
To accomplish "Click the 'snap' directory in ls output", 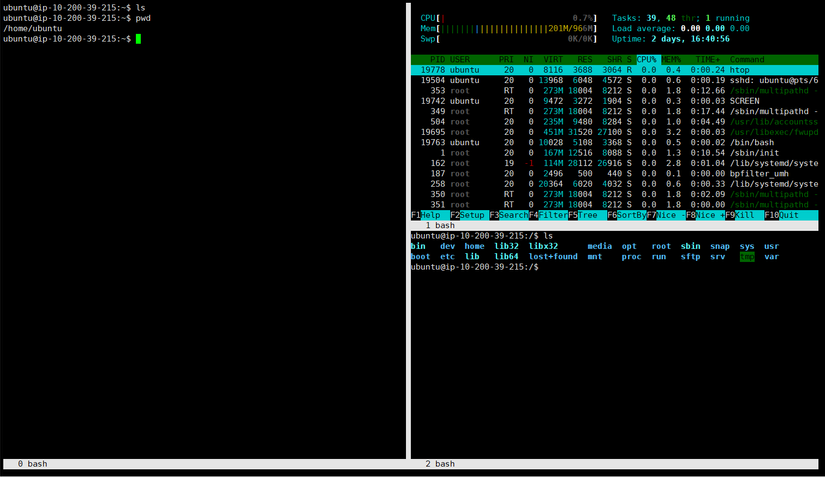I will tap(719, 246).
